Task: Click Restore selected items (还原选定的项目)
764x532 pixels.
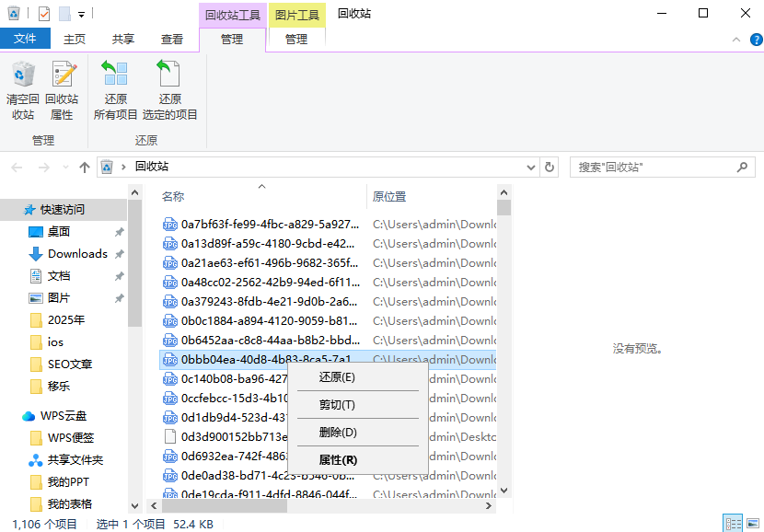Action: click(x=169, y=90)
